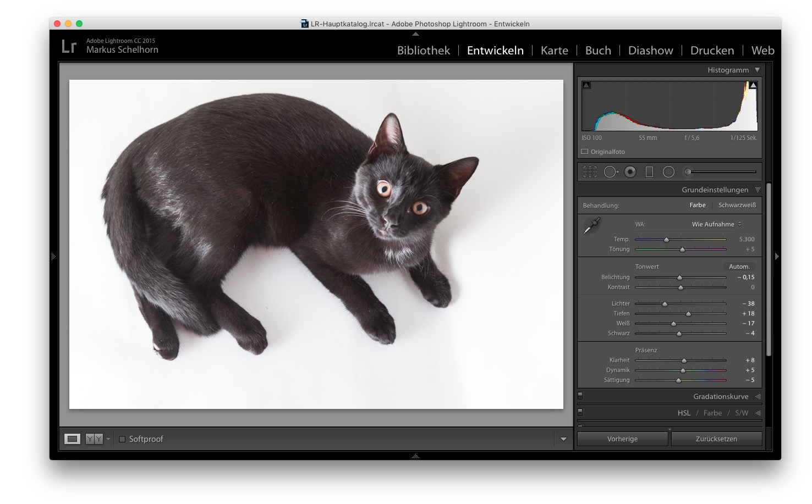Click the Weiß slider handle

tap(673, 323)
